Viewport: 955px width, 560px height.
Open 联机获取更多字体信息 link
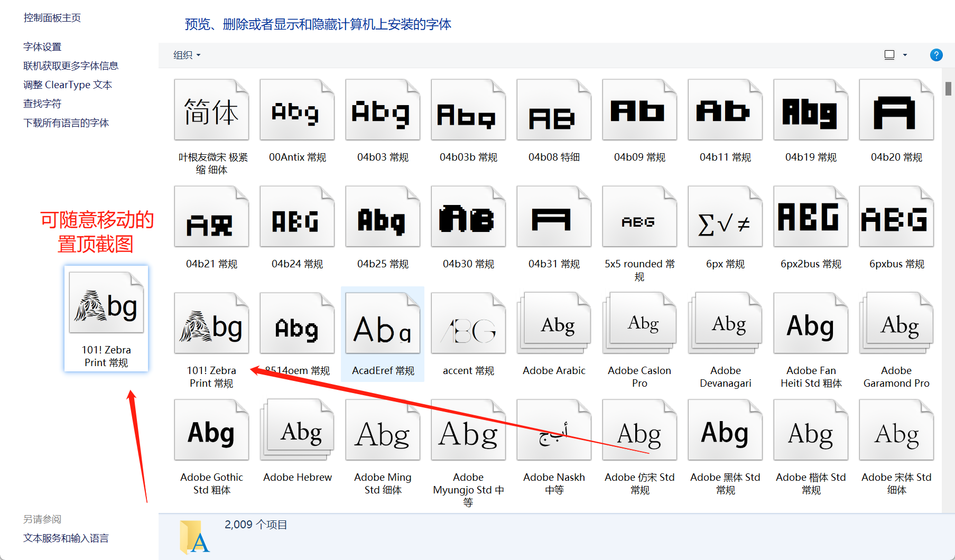tap(71, 66)
